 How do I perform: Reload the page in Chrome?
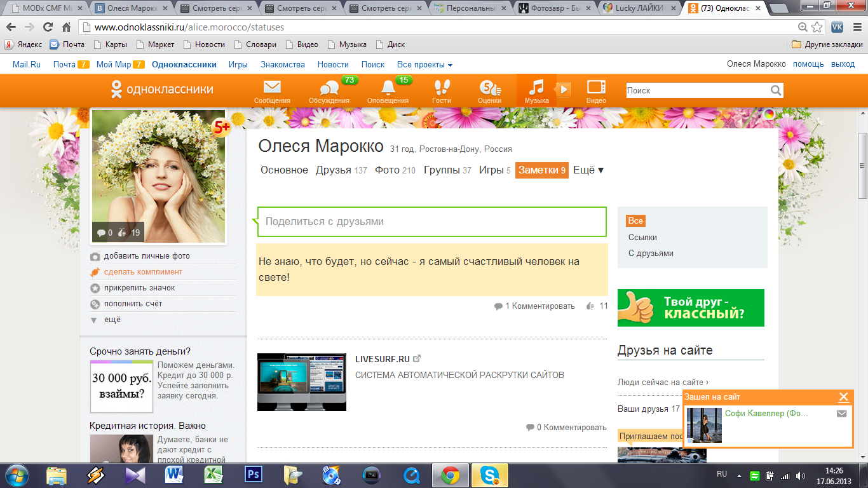pos(48,27)
